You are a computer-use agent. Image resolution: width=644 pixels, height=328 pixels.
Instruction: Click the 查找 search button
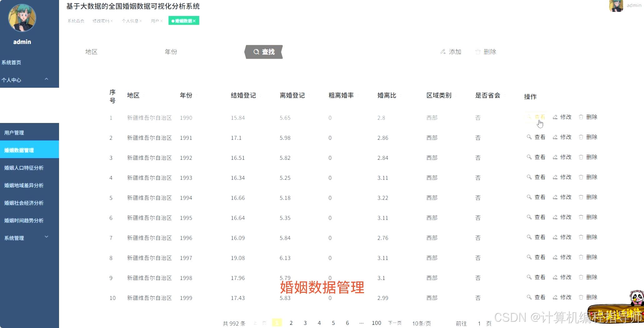(x=264, y=52)
